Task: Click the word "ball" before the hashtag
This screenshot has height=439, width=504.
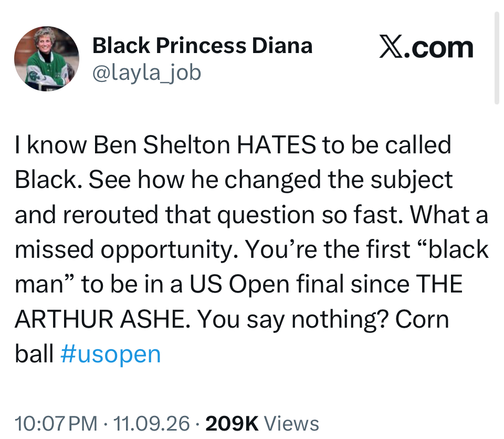Action: tap(34, 354)
